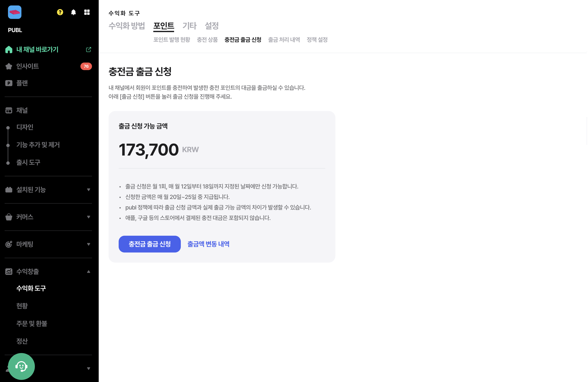Collapse the 수익창출 section
The image size is (588, 382).
coord(88,271)
